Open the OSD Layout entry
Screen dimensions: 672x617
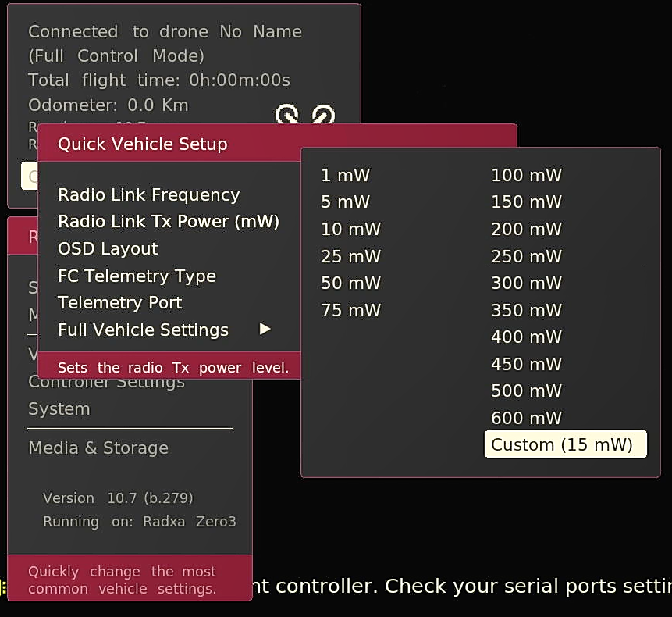(107, 248)
